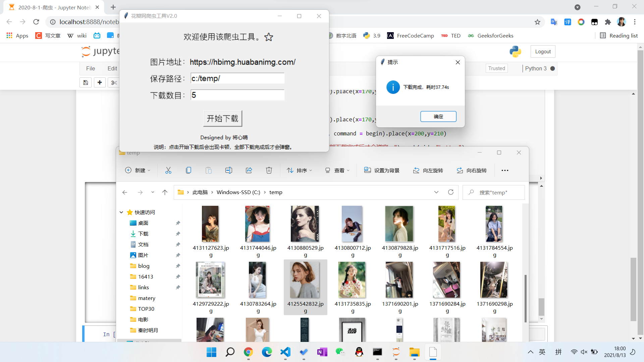644x362 pixels.
Task: Click the Trusted notebook indicator
Action: (496, 68)
